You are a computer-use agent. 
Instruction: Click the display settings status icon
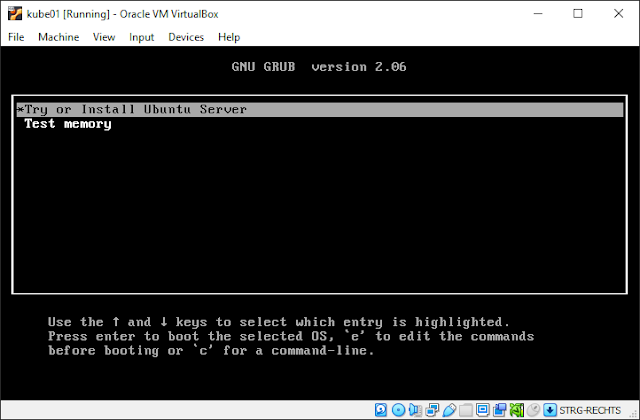483,410
